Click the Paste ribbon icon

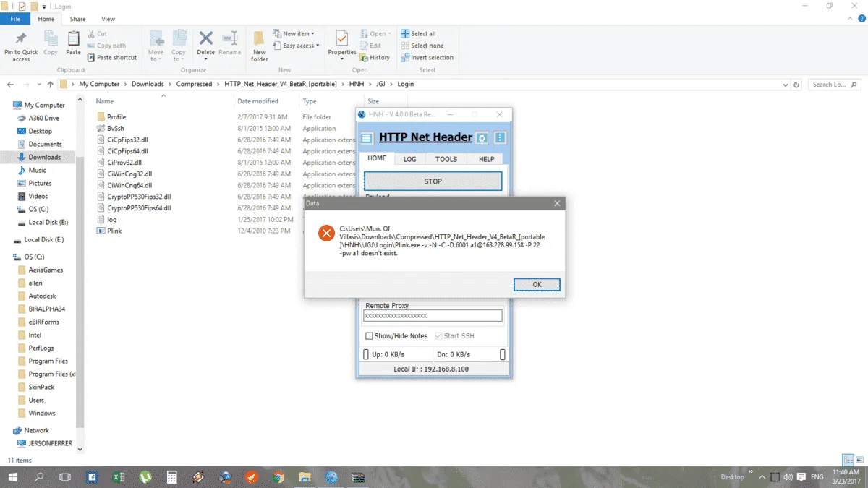click(x=73, y=43)
